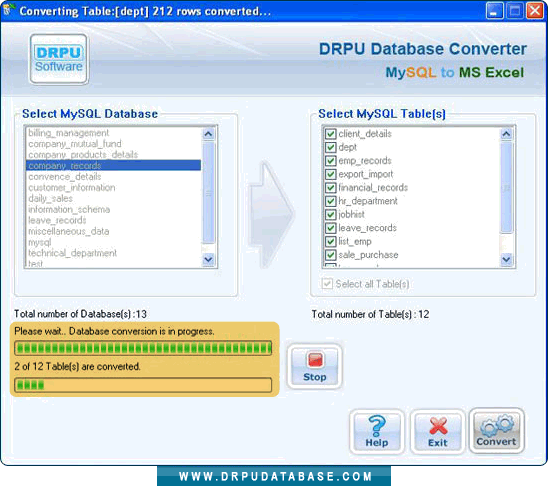Click the down arrow of the tables list scrollbar
The image size is (548, 486).
506,260
